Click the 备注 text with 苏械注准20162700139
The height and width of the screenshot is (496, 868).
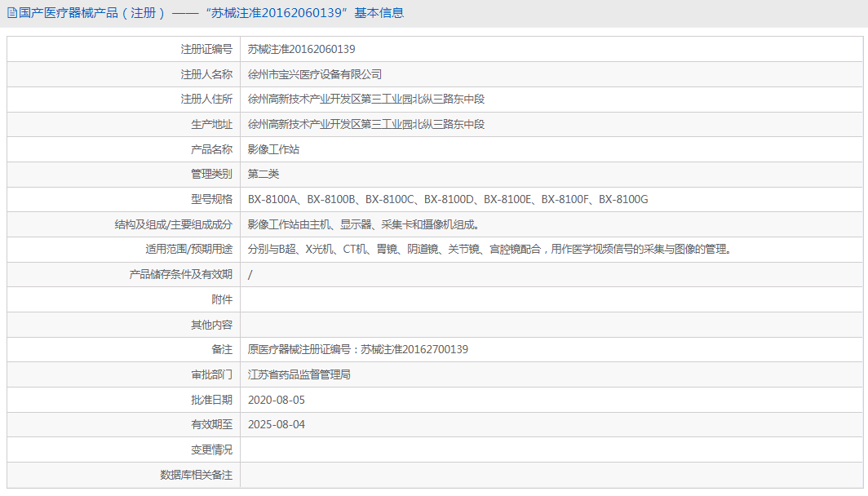pos(357,349)
